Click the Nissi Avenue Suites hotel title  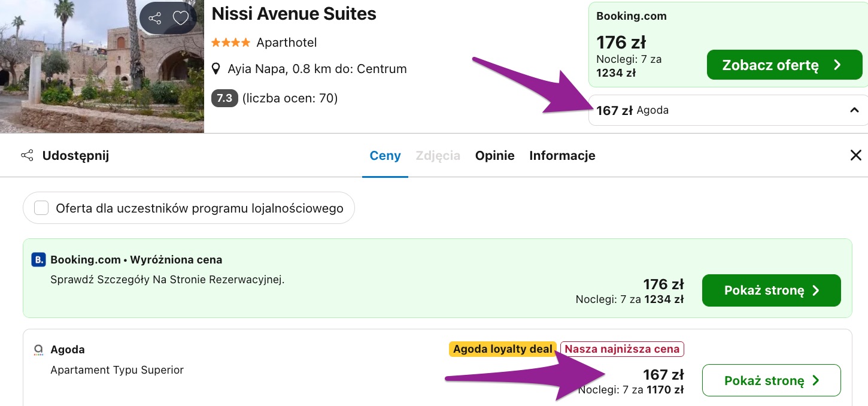click(x=294, y=14)
